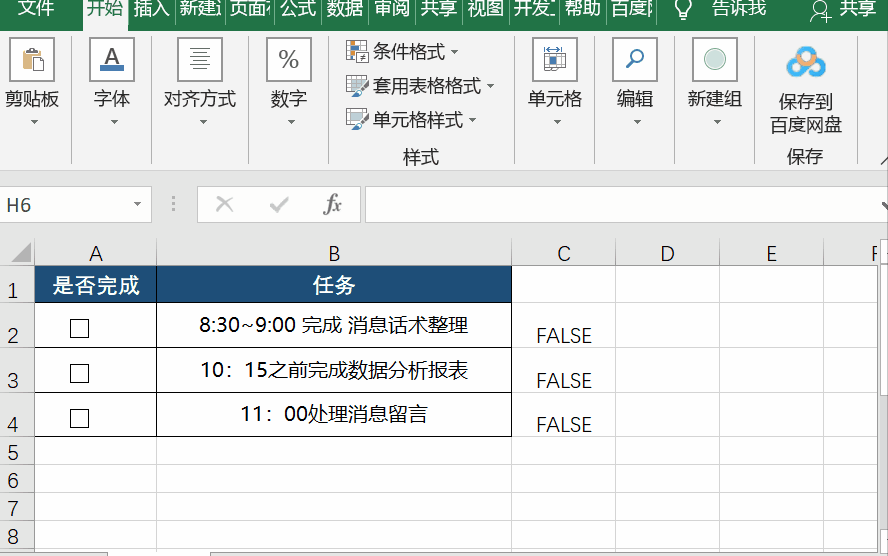Image resolution: width=888 pixels, height=556 pixels.
Task: Open the 对齐方式 alignment group icon
Action: click(200, 59)
